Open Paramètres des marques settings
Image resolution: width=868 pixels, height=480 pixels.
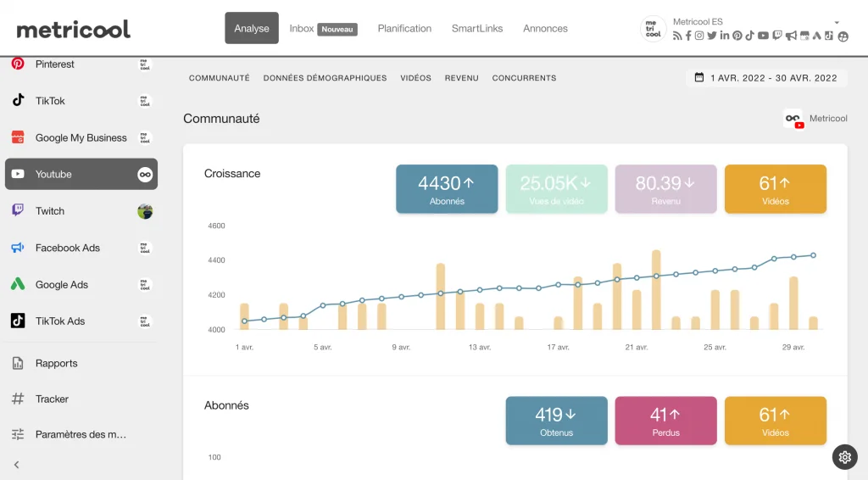click(81, 434)
